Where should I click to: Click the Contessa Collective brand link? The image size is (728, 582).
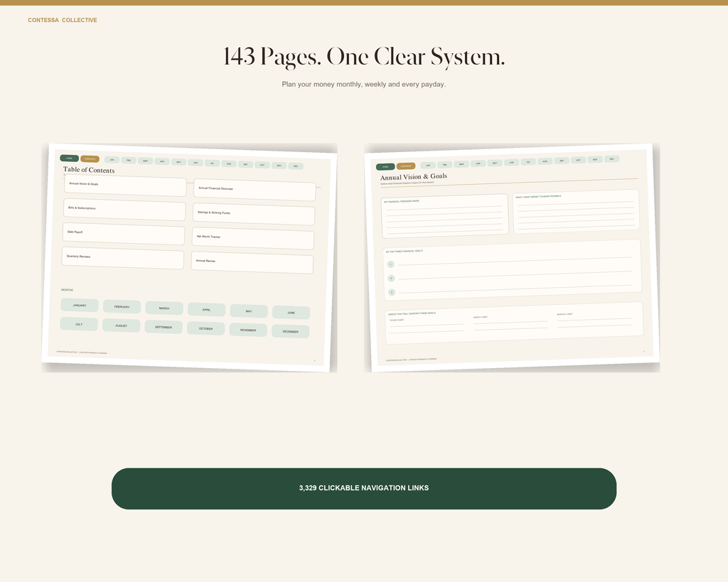(x=63, y=20)
